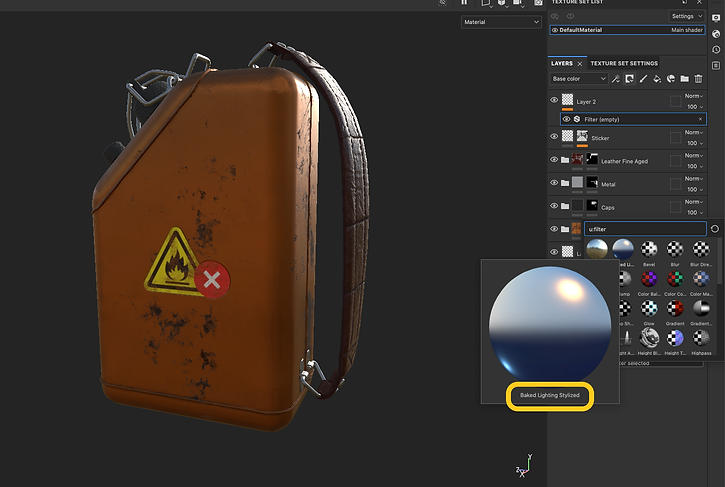Select the Filter (empty) effect row
Image resolution: width=725 pixels, height=487 pixels.
633,119
